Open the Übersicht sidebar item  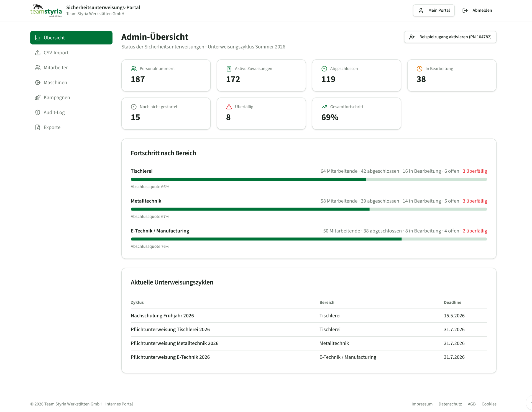click(71, 38)
